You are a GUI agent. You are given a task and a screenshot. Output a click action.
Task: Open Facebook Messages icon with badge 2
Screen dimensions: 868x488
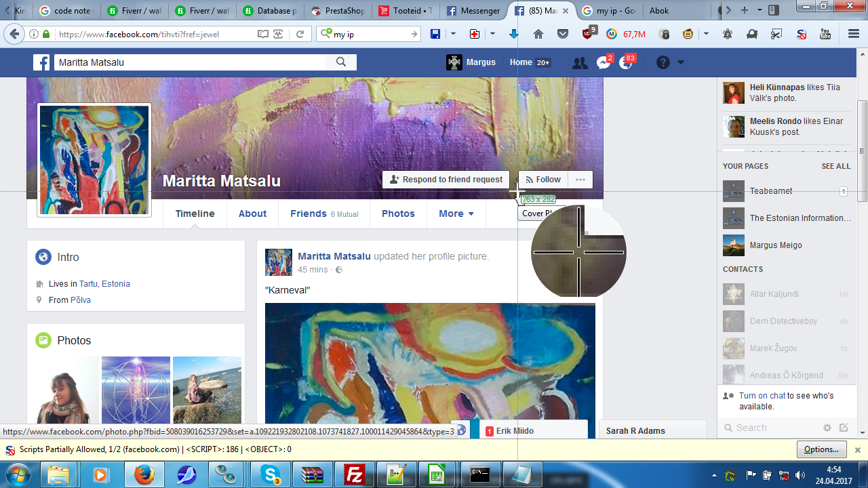pos(604,62)
